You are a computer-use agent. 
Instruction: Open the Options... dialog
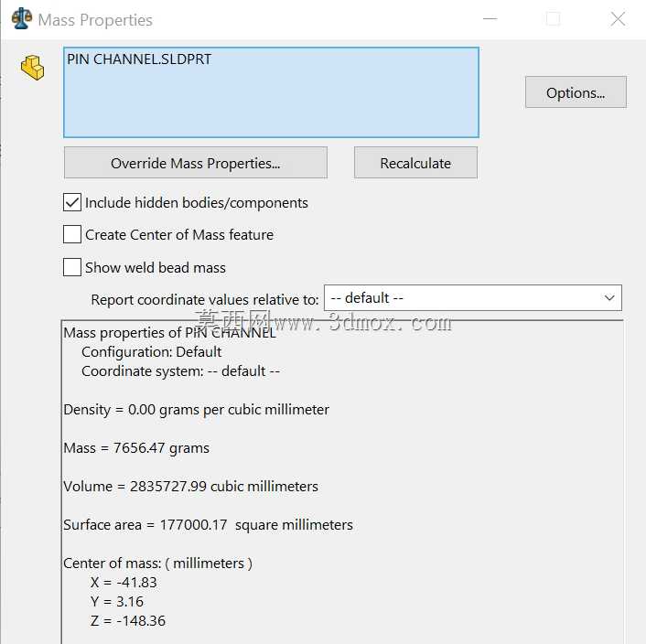point(576,92)
